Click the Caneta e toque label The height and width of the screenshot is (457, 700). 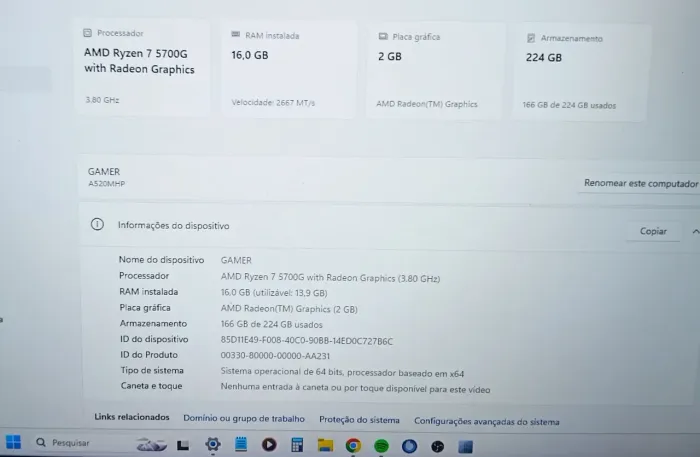(x=151, y=386)
